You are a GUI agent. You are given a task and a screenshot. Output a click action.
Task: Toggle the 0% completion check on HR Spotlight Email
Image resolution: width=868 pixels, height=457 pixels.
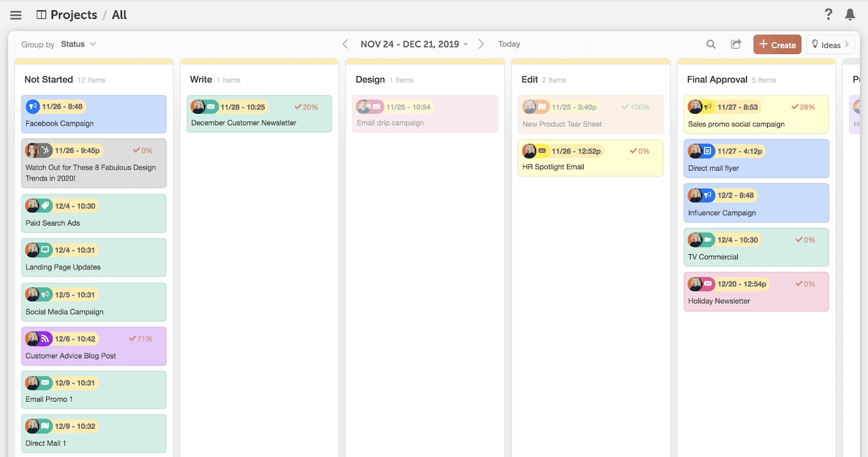coord(633,151)
